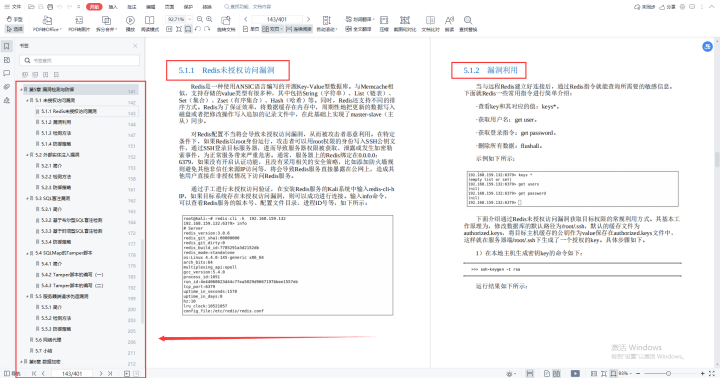Viewport: 720px width, 378px height.
Task: Select the selection arrow tool
Action: coord(15,29)
